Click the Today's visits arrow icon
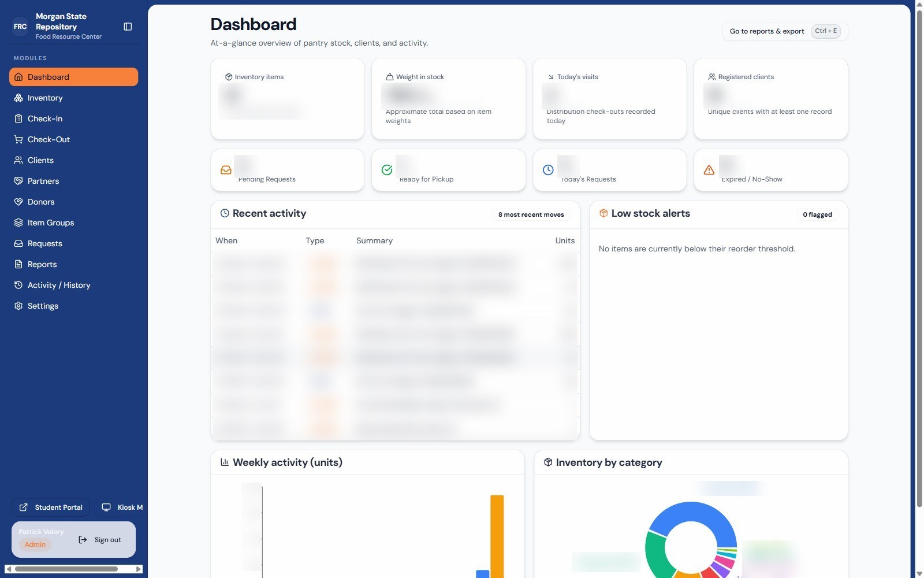924x578 pixels. pos(551,77)
